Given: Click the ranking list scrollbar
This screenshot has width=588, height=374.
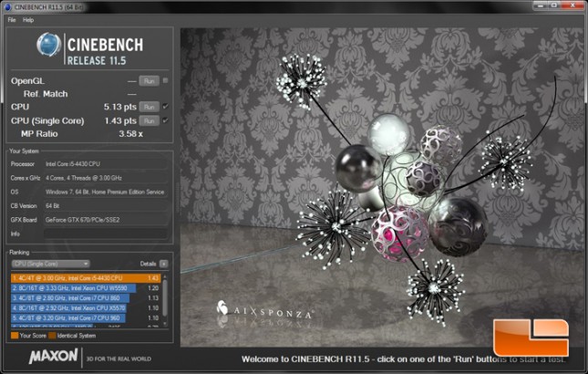Looking at the screenshot, I should (x=165, y=300).
